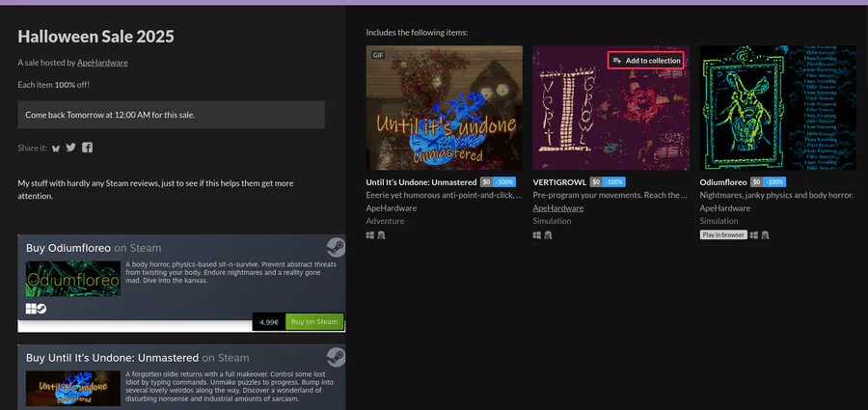The width and height of the screenshot is (868, 410).
Task: Click "Nightmares, janky physics and body horror" description
Action: [x=776, y=195]
